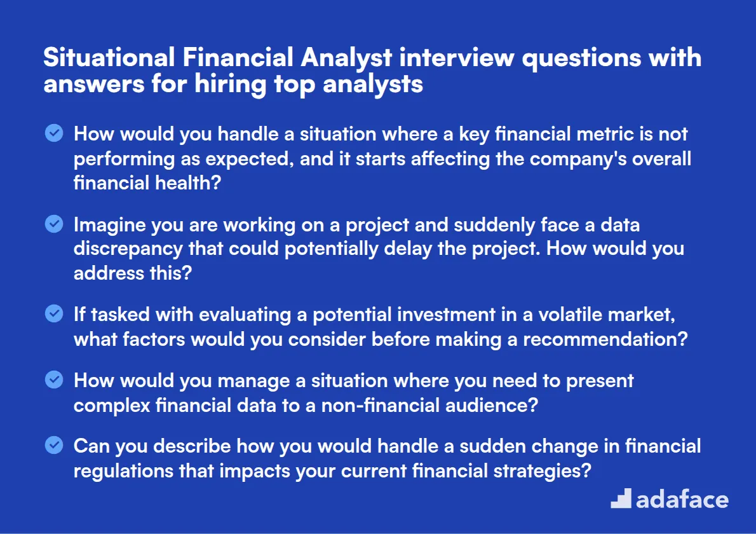Viewport: 756px width, 534px height.
Task: Select the 'Imagine you are working on a project' line
Action: [357, 225]
